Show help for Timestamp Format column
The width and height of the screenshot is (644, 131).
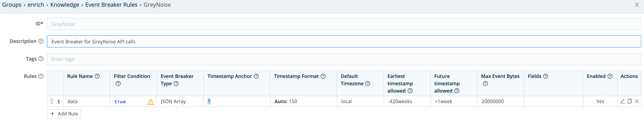pos(323,76)
